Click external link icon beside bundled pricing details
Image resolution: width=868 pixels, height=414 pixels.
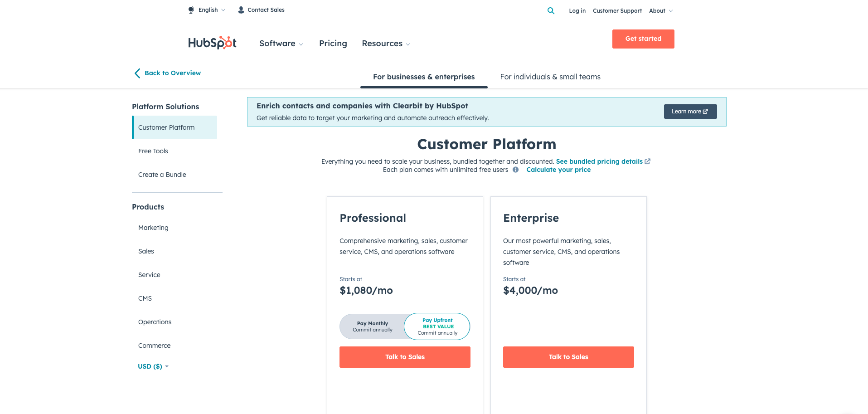pos(648,161)
